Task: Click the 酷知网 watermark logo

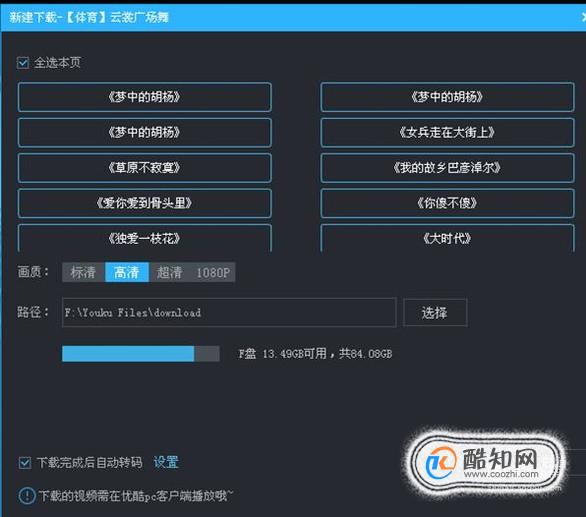Action: tap(486, 462)
